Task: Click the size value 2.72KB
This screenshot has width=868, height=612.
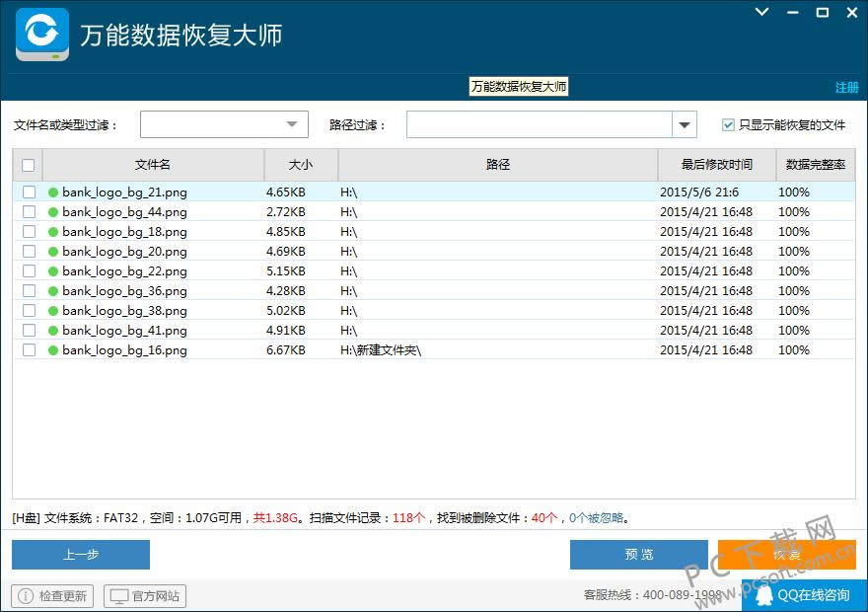Action: click(286, 212)
